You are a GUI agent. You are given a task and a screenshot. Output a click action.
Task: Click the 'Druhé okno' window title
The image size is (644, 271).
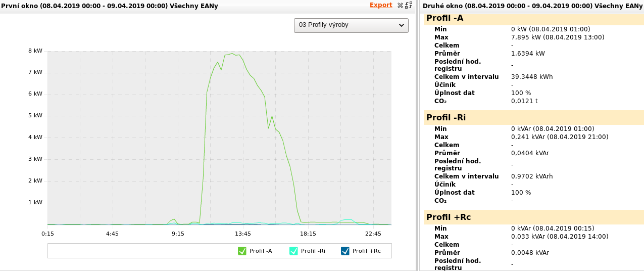(532, 6)
